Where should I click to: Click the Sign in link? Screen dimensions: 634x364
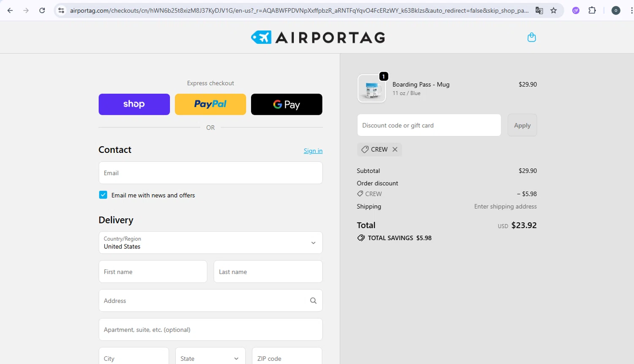pos(313,151)
